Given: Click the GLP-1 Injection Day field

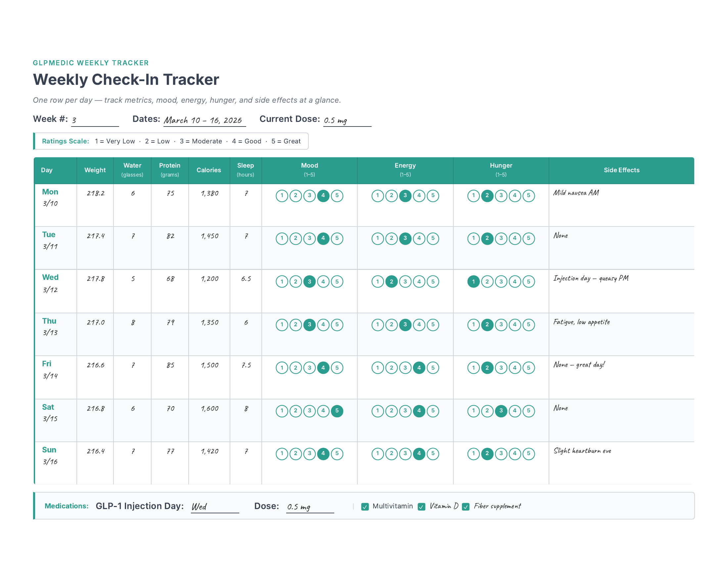Looking at the screenshot, I should (x=215, y=507).
